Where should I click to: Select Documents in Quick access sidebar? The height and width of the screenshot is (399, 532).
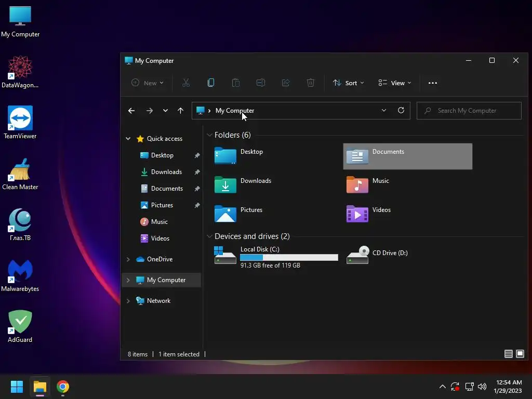(167, 188)
